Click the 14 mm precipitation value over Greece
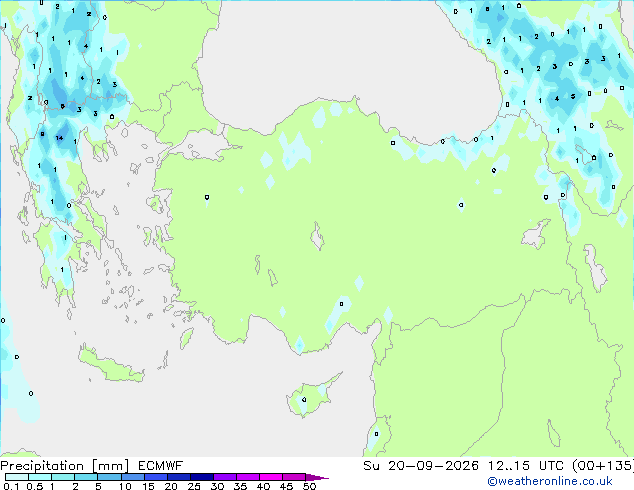 coord(59,138)
